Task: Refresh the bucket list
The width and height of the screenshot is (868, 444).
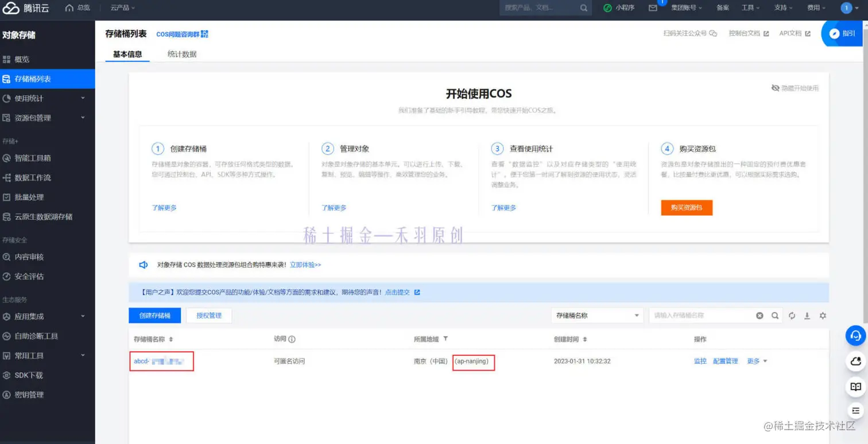Action: tap(792, 316)
